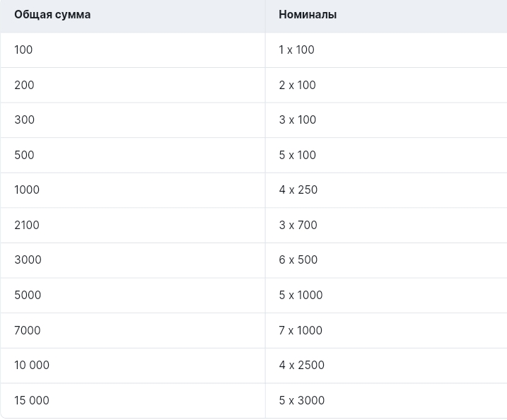Click the "Общая сумма" column header

pos(52,14)
